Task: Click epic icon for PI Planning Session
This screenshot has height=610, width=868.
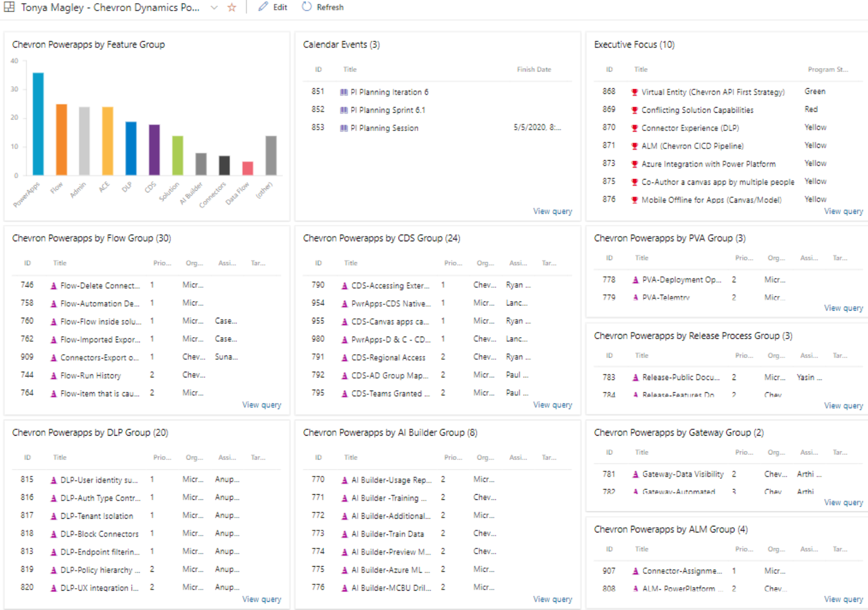Action: click(x=344, y=128)
